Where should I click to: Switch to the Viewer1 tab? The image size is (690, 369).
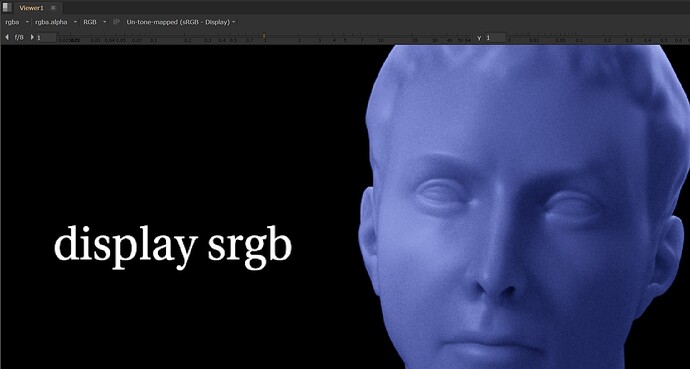click(31, 8)
